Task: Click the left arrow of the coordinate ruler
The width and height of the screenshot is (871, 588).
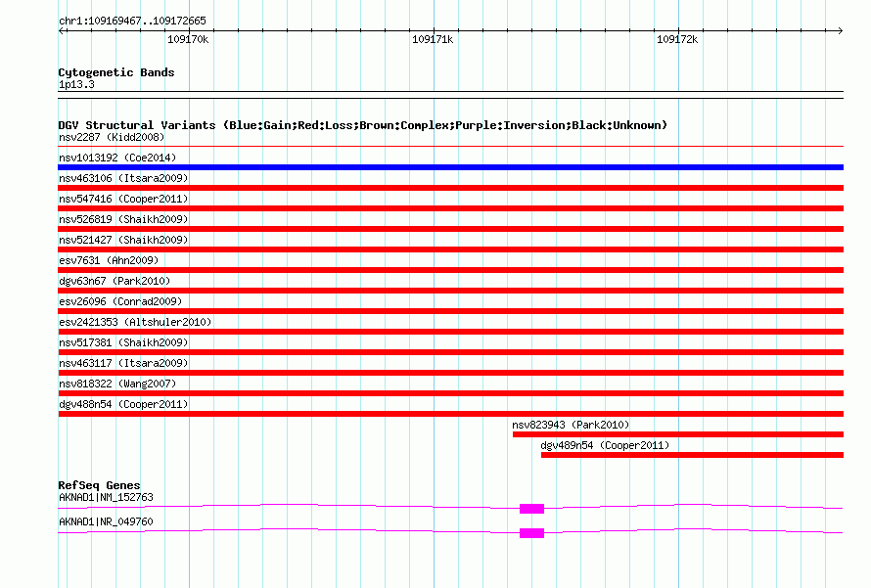Action: click(x=63, y=30)
